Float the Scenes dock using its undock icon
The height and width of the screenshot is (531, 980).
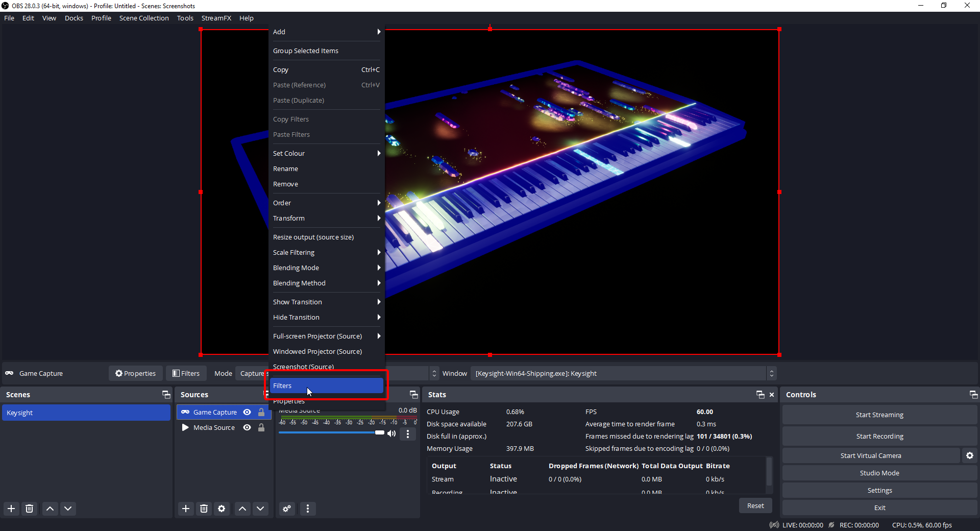[x=166, y=395]
